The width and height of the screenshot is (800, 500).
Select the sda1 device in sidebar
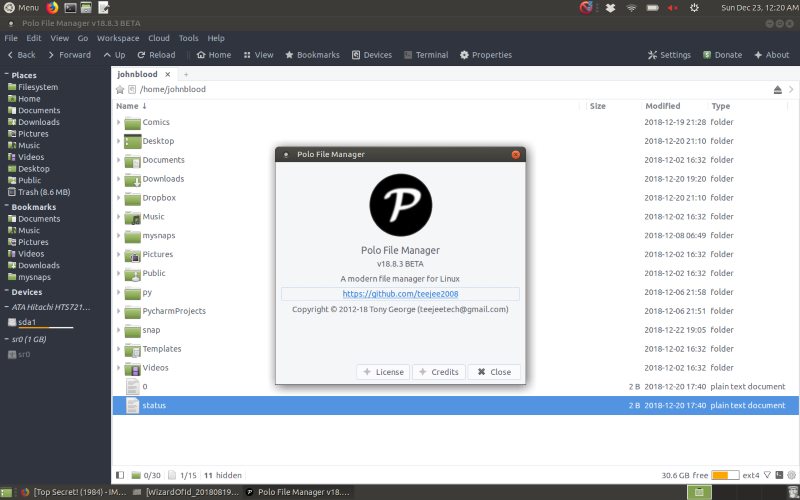(22, 322)
